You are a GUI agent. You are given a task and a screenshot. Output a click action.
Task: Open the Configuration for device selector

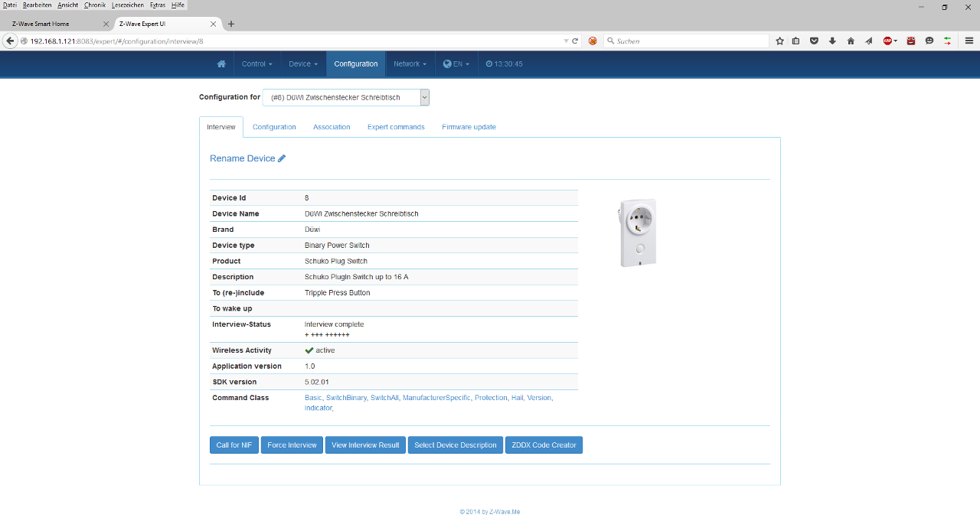click(345, 97)
